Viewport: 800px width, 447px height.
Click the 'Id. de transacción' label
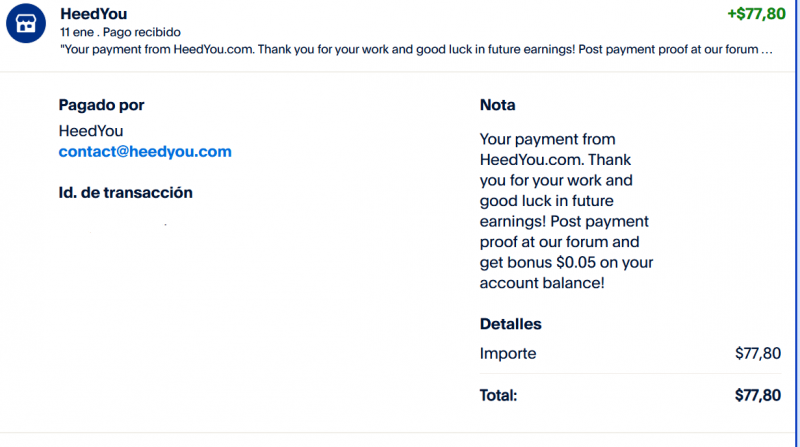[125, 192]
